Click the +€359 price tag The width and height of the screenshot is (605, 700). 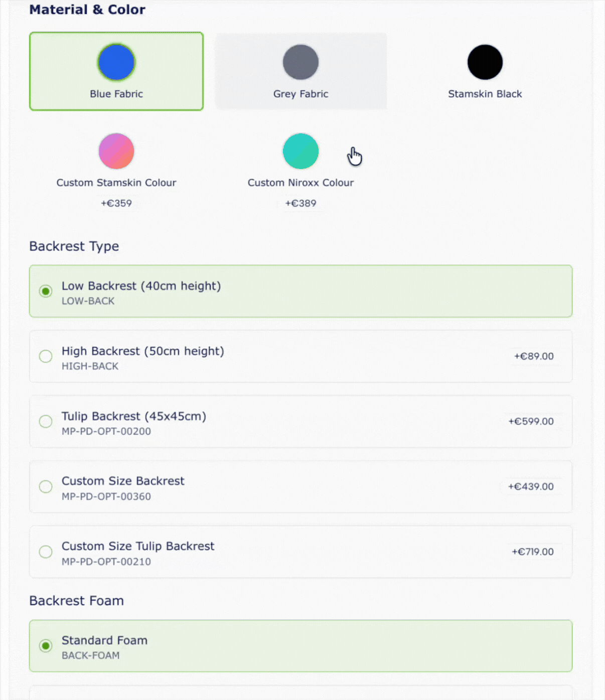click(x=116, y=204)
